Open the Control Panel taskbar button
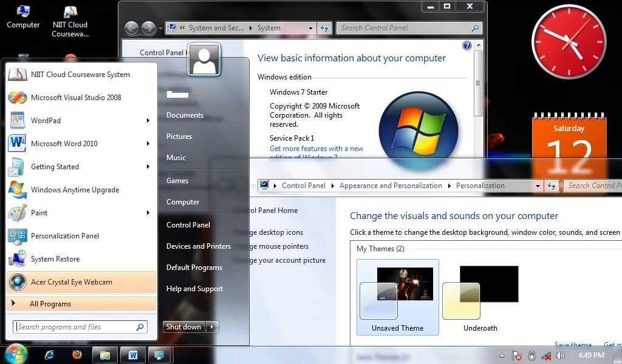Viewport: 622px width, 364px height. point(160,355)
